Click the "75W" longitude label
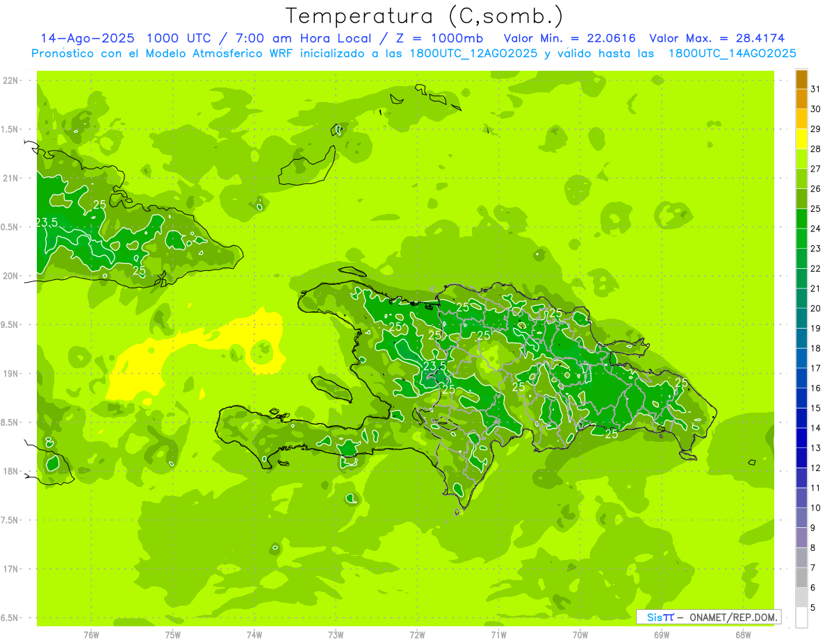 173,635
